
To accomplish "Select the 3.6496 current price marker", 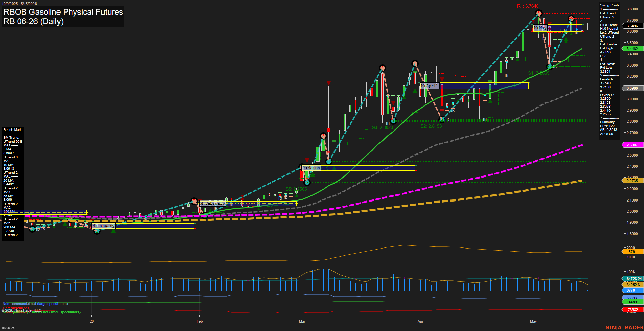I will coord(632,26).
